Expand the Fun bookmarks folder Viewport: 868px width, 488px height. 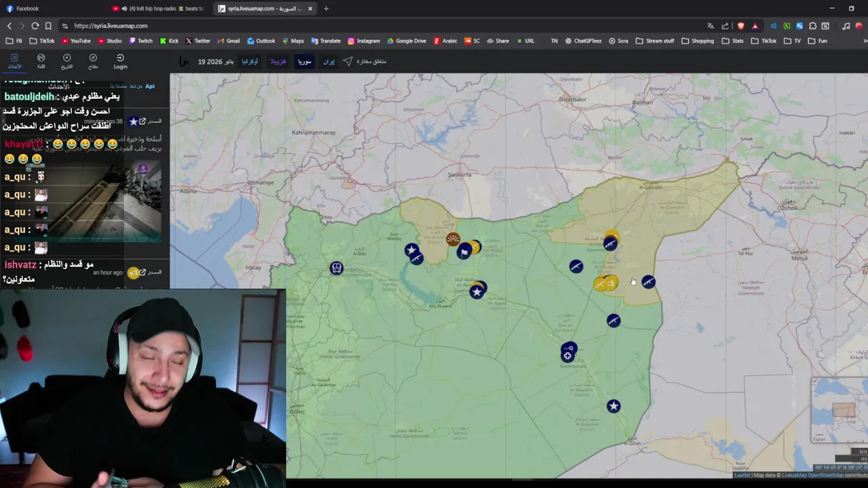pos(818,41)
